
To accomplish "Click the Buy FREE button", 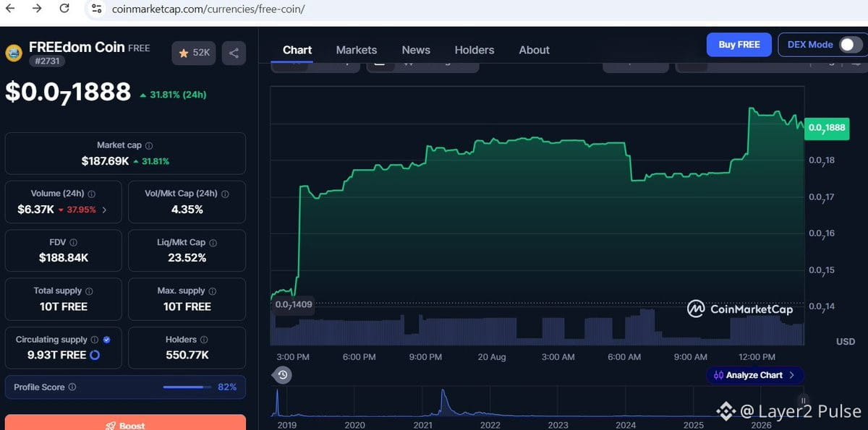I will tap(739, 44).
